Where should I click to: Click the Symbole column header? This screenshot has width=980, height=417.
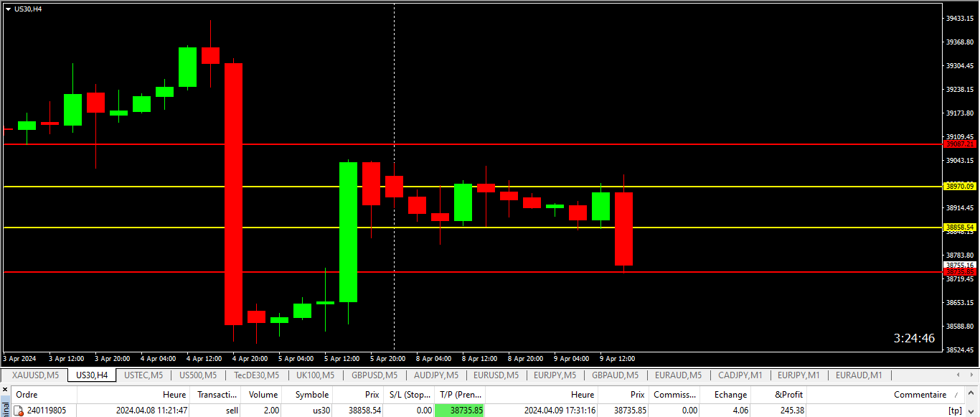tap(308, 394)
